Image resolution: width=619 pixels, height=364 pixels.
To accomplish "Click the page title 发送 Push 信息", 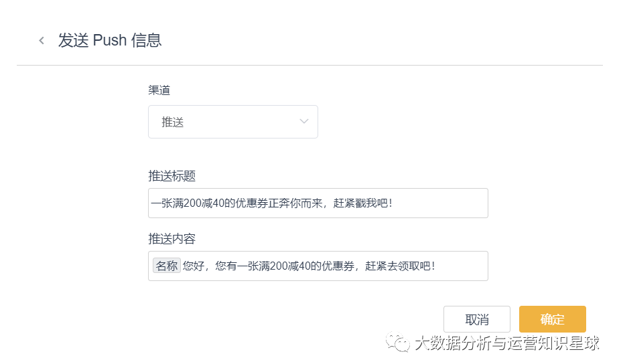I will pos(110,40).
